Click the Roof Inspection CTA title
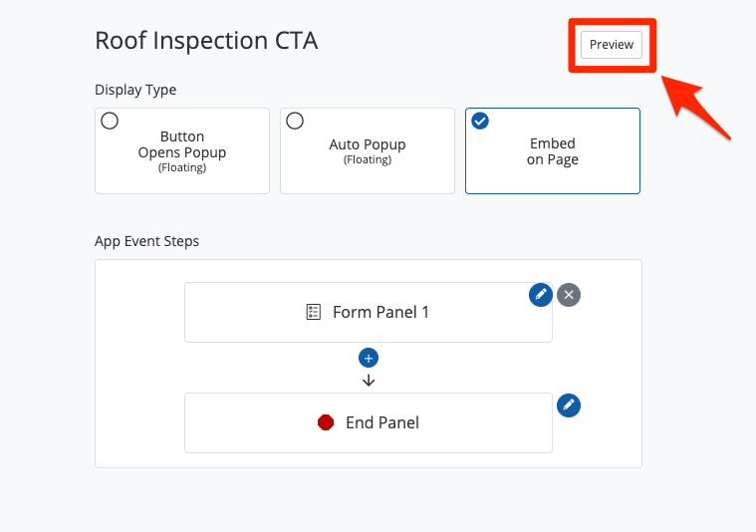756x532 pixels. tap(206, 41)
